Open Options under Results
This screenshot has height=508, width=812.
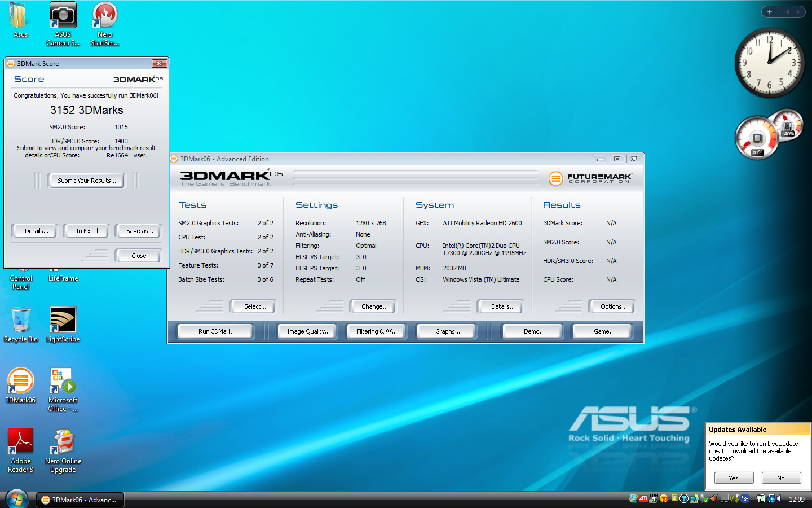click(614, 306)
